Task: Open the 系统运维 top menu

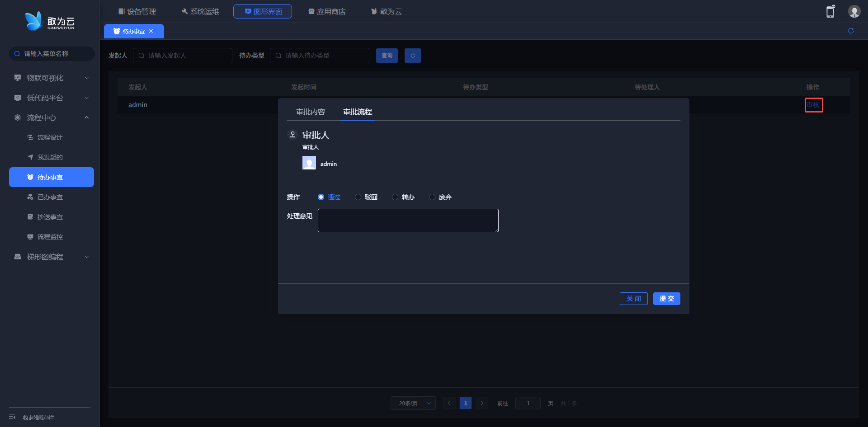Action: point(200,11)
